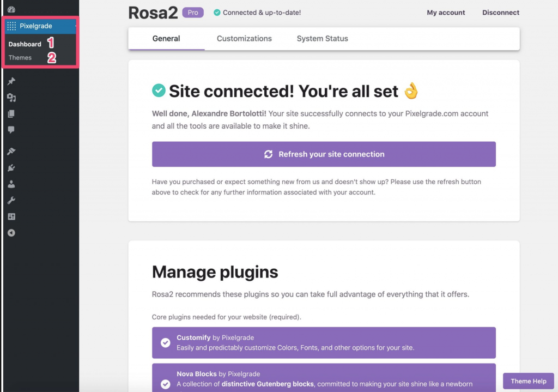
Task: Open Theme Help button
Action: coord(528,381)
